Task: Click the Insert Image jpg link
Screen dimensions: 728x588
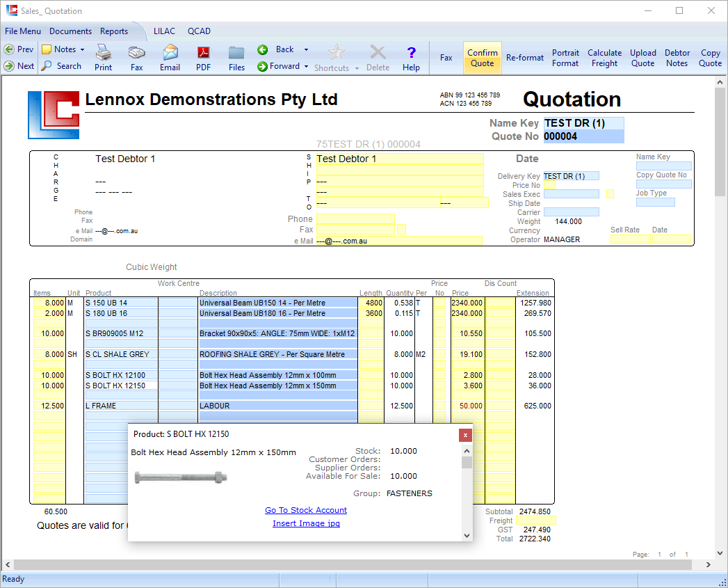Action: 306,523
